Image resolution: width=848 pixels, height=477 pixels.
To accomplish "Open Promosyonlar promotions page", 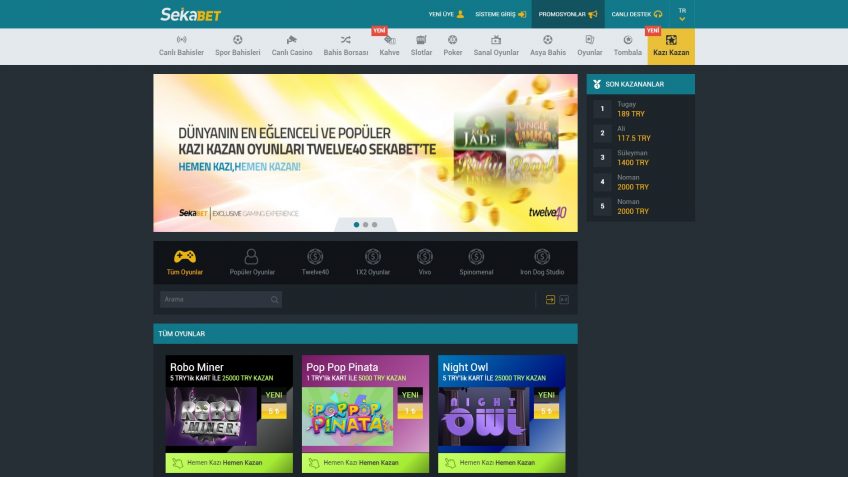I will click(568, 14).
